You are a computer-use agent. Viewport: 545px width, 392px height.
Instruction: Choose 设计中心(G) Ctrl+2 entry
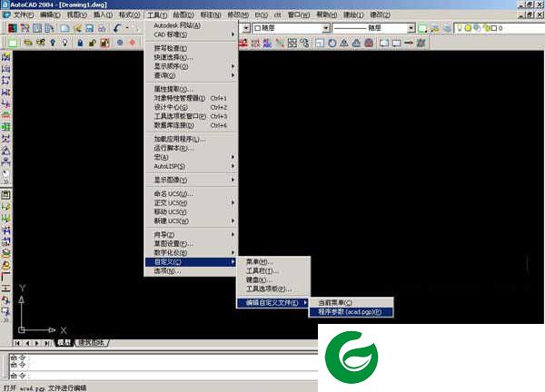click(x=191, y=107)
